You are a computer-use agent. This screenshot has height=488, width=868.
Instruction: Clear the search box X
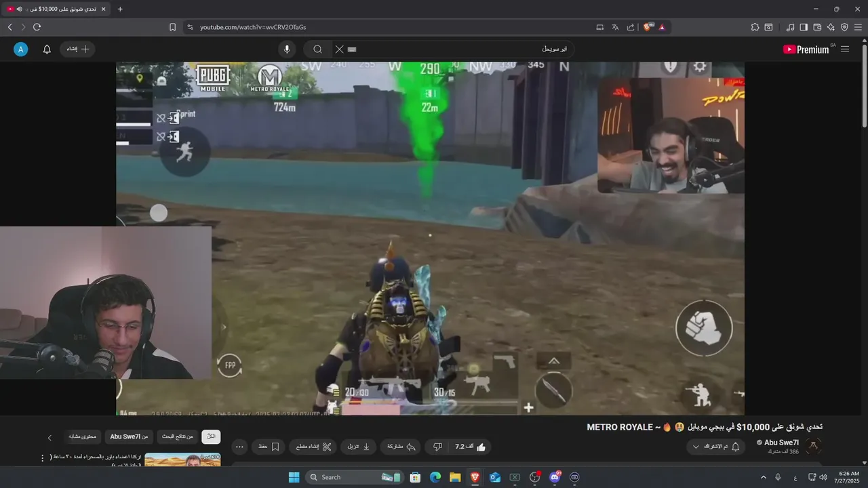click(x=339, y=49)
